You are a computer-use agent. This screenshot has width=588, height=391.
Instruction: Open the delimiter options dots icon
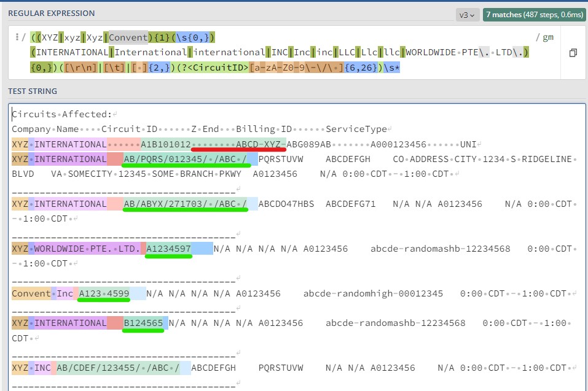click(x=17, y=37)
